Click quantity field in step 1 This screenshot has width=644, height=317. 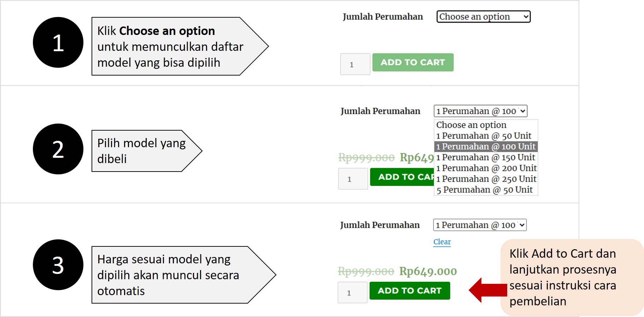coord(355,64)
